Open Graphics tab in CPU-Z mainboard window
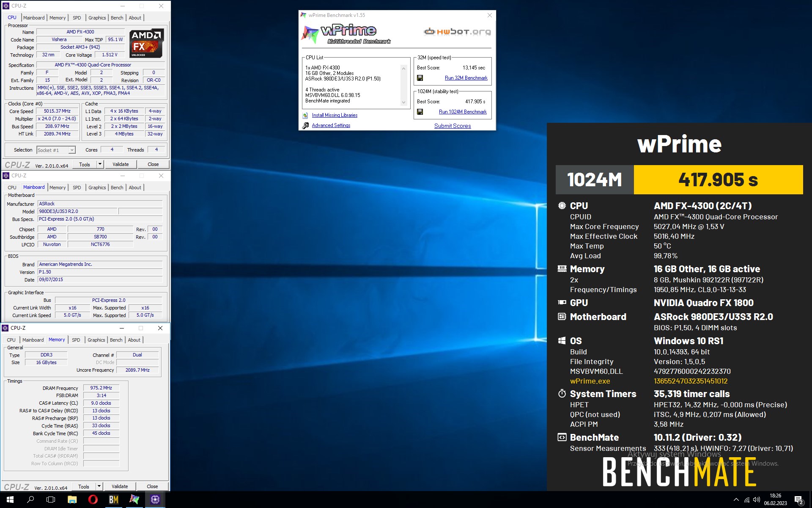 click(97, 188)
